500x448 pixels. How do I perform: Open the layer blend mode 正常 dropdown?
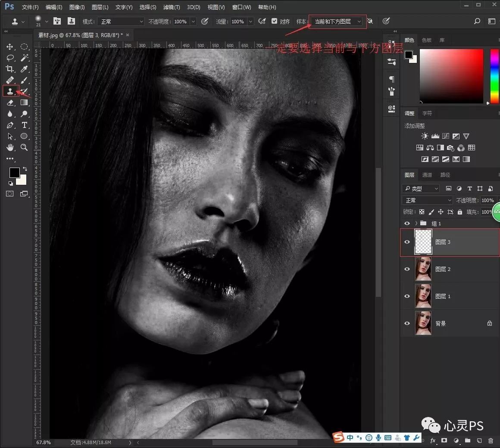tap(427, 200)
